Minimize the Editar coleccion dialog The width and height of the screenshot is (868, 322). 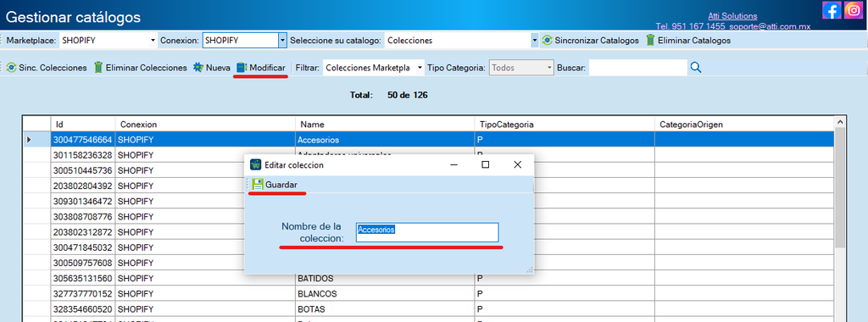pyautogui.click(x=453, y=164)
